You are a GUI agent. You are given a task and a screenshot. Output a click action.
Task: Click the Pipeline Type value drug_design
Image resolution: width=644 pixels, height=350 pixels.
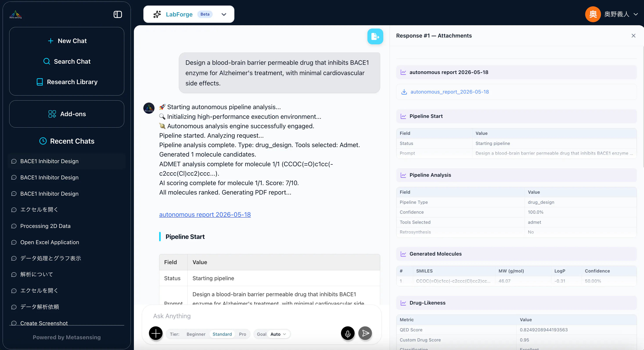[x=541, y=202]
